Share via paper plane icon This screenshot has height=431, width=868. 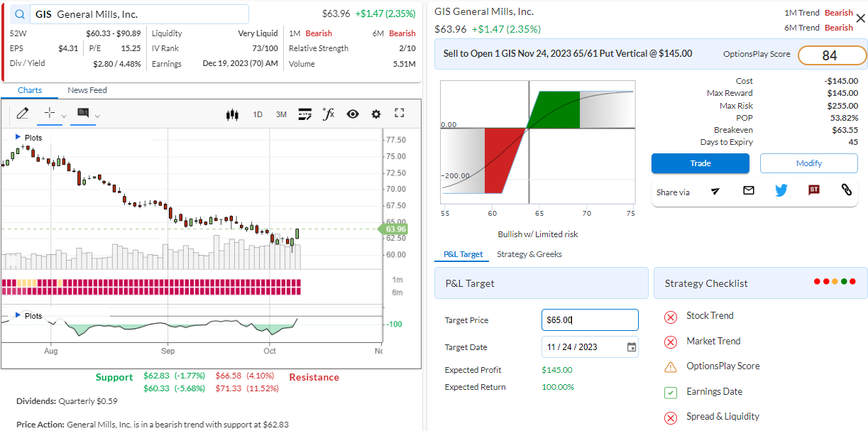715,190
